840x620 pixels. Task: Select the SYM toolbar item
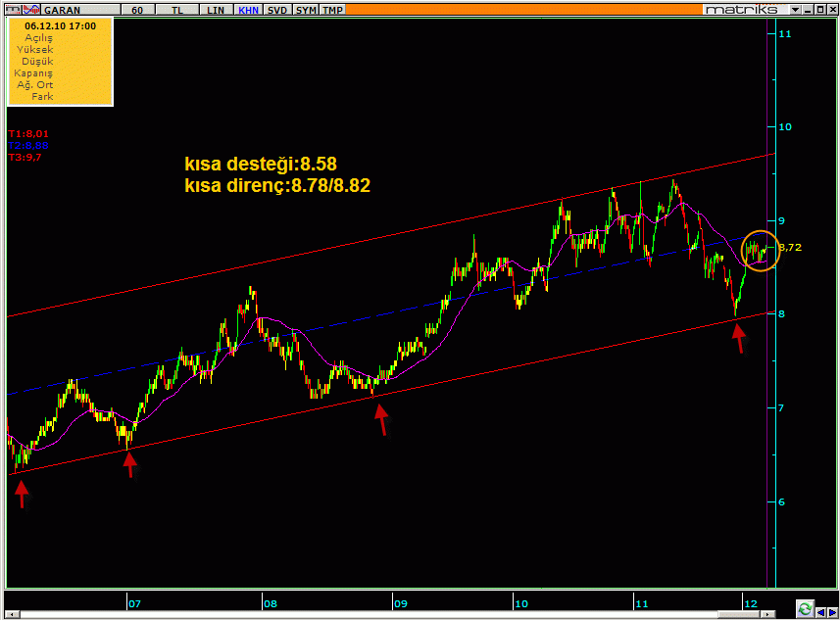306,9
